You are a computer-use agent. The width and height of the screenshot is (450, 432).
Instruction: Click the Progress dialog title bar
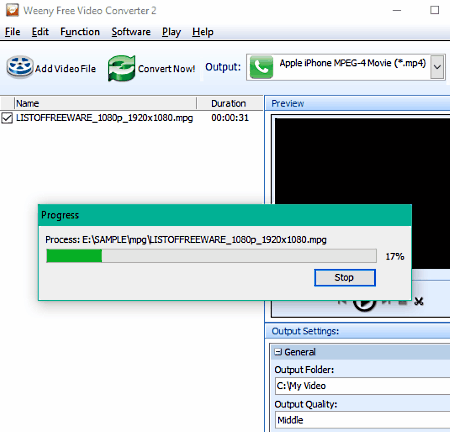pos(225,215)
